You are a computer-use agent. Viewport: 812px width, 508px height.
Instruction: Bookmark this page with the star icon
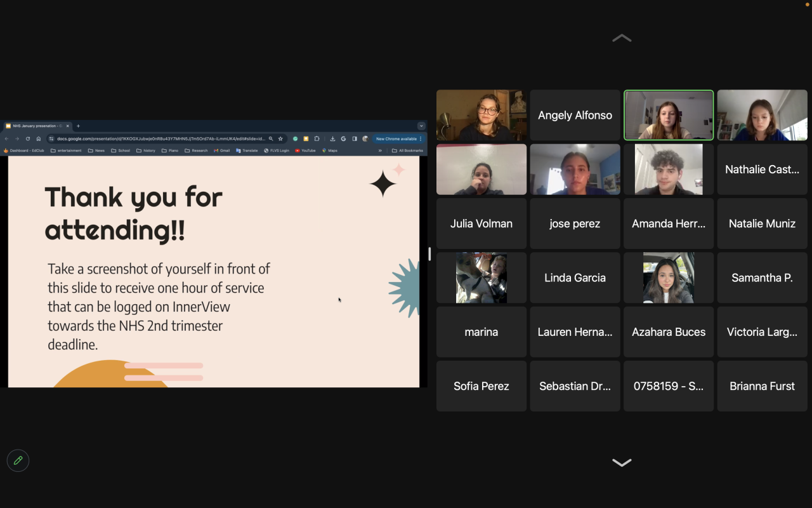coord(280,138)
